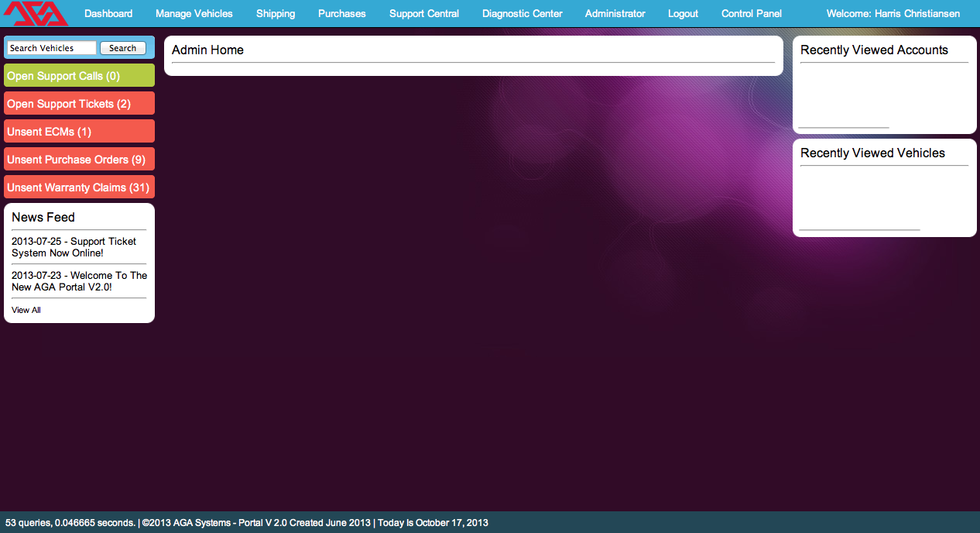Screen dimensions: 980x533
Task: Read the Support Ticket System Now Online news item
Action: click(x=74, y=247)
